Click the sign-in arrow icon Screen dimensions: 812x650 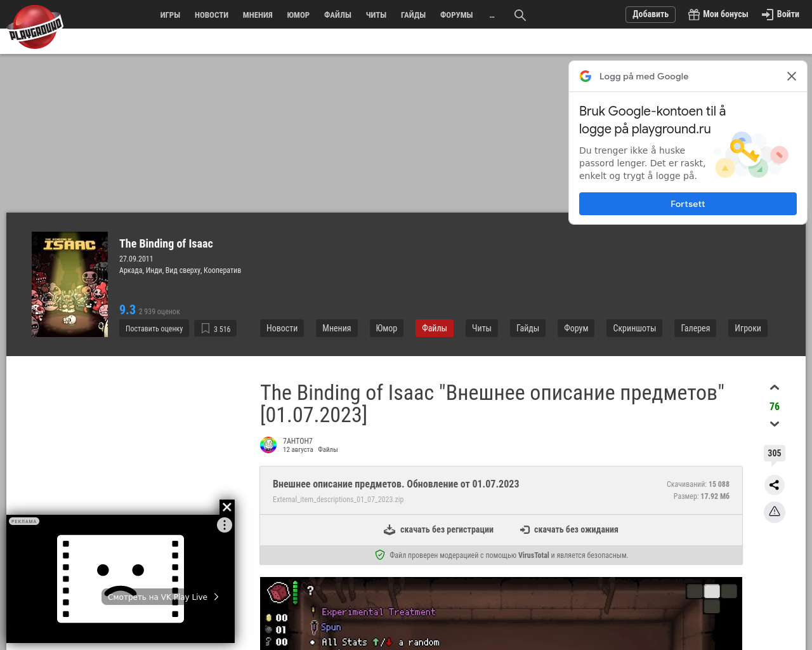[768, 15]
